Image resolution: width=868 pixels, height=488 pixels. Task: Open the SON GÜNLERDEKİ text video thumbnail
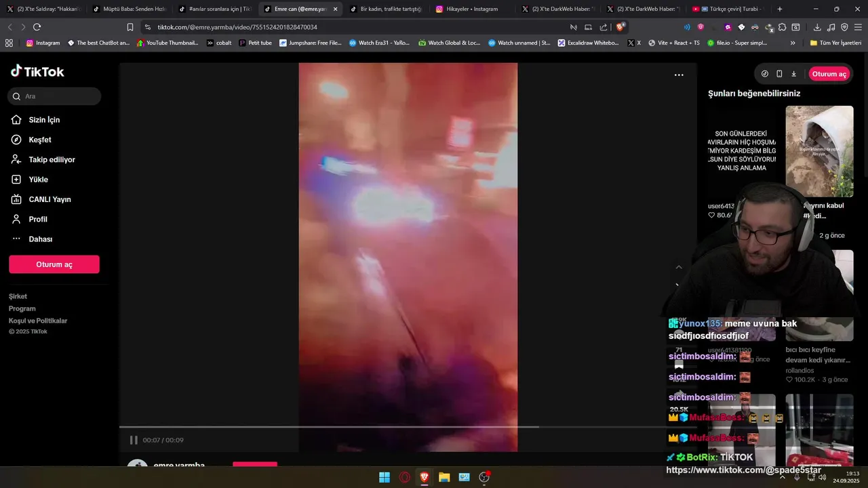(742, 151)
